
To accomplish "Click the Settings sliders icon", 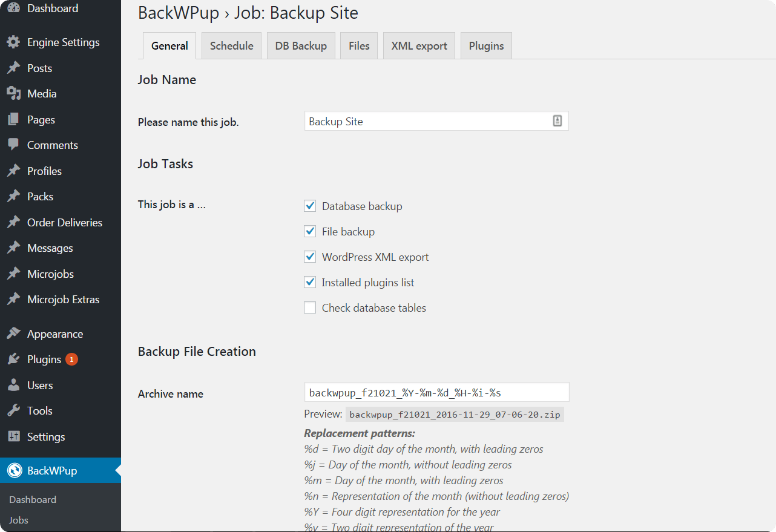I will pyautogui.click(x=13, y=436).
